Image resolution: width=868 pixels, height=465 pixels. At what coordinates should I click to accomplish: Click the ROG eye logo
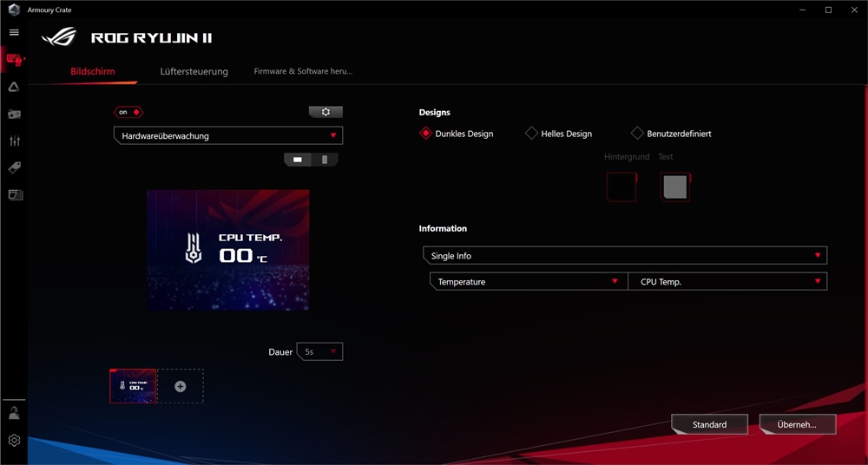click(59, 37)
